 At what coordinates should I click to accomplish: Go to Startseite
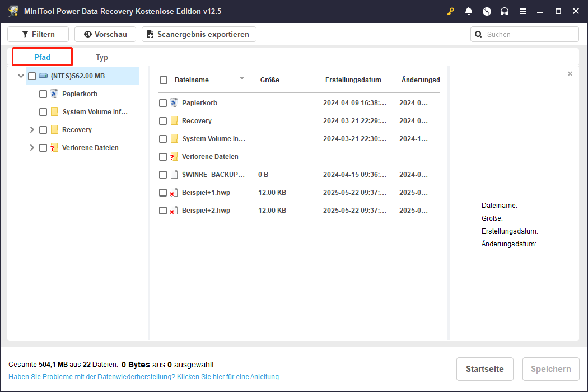click(x=484, y=368)
